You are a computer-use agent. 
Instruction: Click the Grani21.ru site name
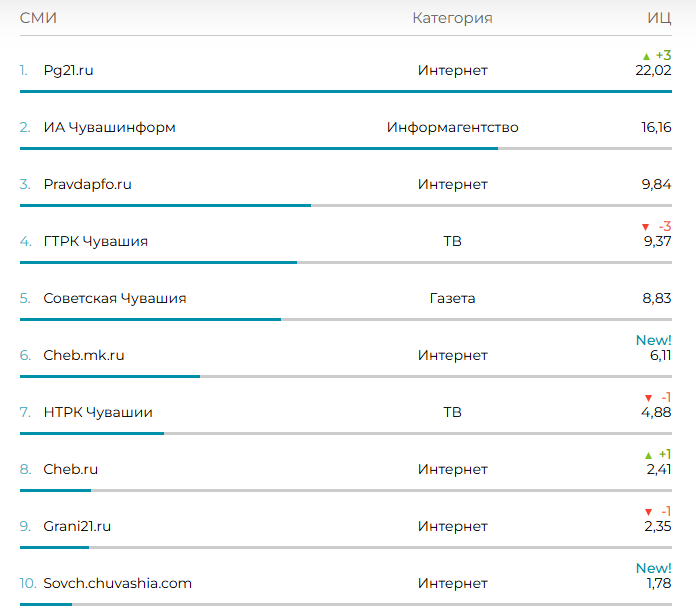pos(77,526)
